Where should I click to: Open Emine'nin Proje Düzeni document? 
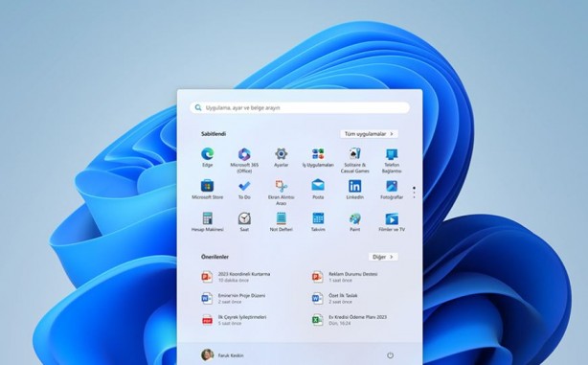[x=234, y=299]
